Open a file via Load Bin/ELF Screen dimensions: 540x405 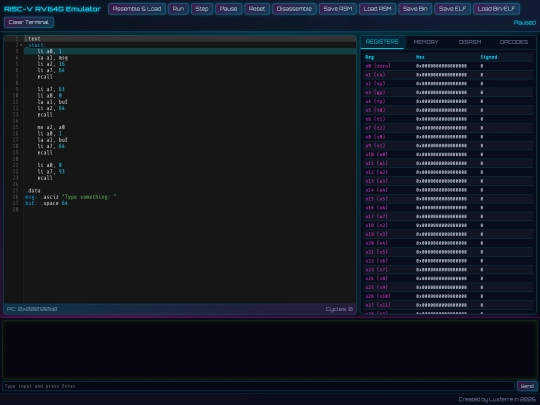tap(496, 9)
